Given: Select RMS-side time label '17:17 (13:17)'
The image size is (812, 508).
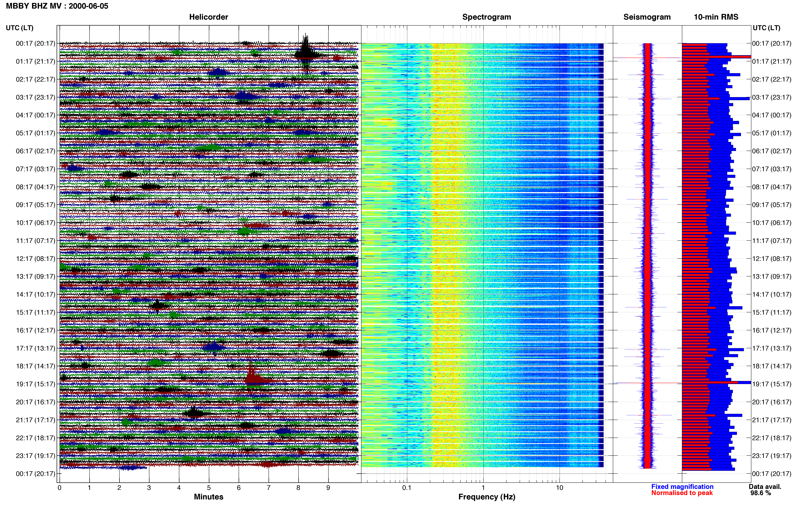Looking at the screenshot, I should [x=772, y=348].
